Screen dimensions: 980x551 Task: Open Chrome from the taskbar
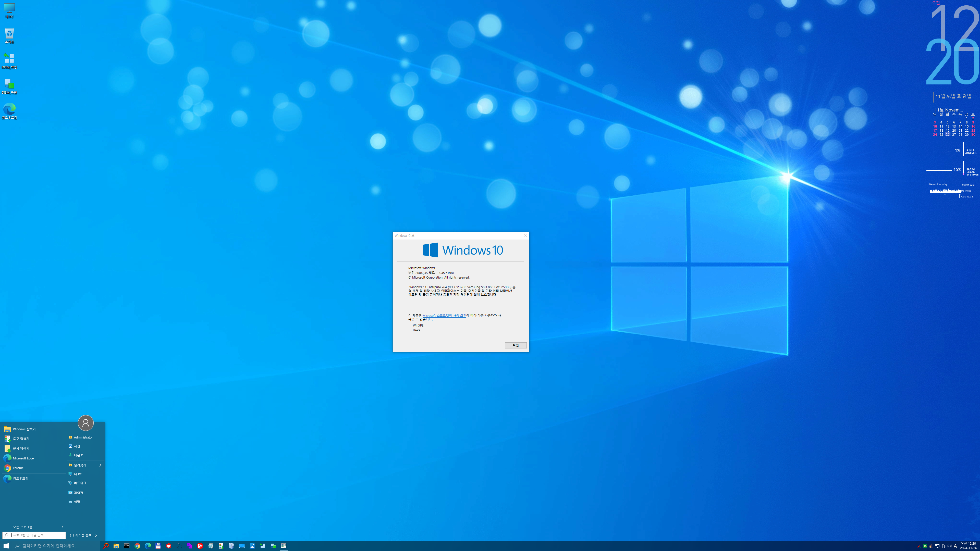(x=137, y=546)
